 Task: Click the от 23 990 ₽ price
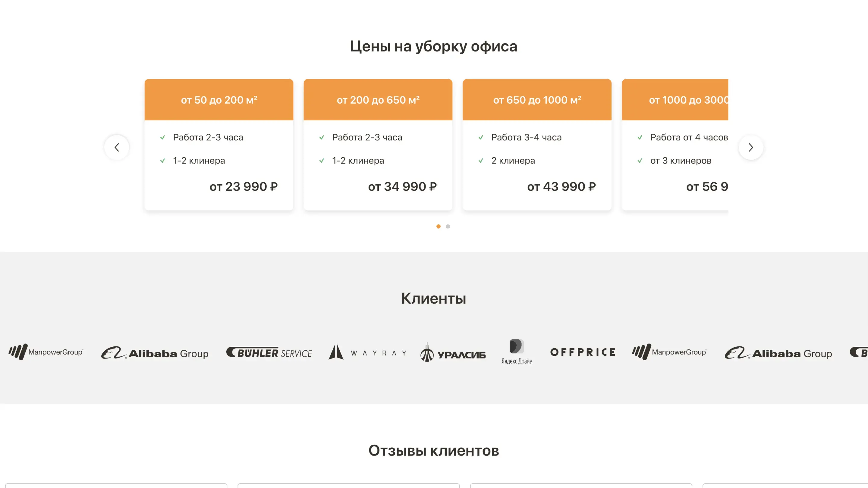243,186
